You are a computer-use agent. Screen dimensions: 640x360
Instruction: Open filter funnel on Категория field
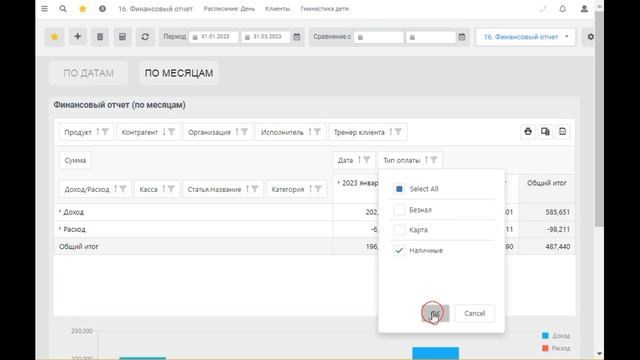[x=318, y=189]
